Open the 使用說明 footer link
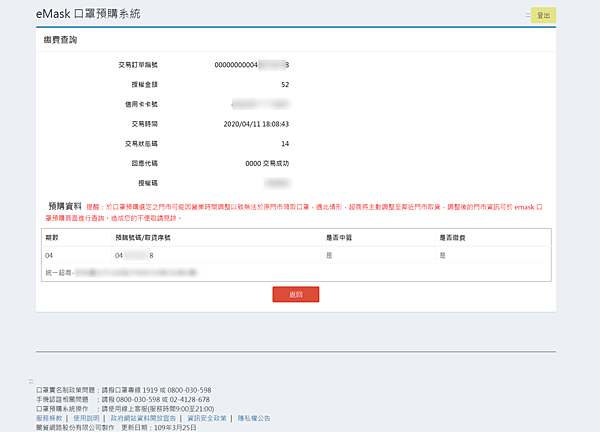This screenshot has height=432, width=600. point(86,418)
